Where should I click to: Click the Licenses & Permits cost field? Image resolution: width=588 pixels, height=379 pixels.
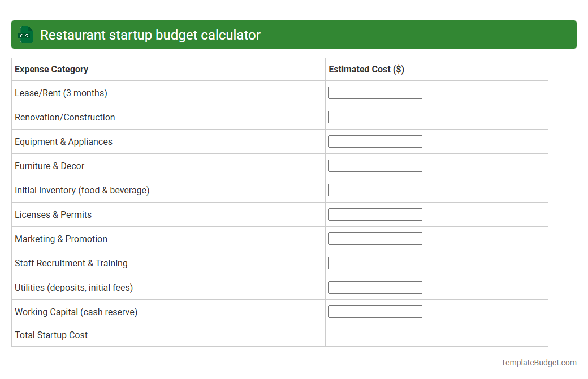(375, 214)
